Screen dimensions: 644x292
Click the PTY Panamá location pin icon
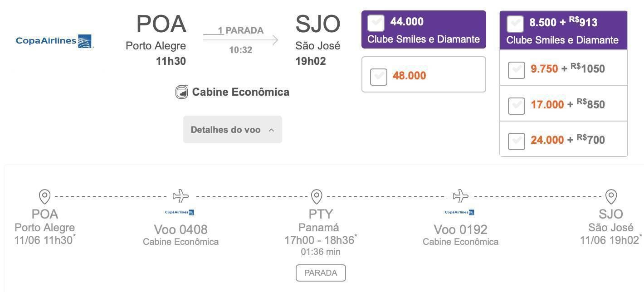[317, 197]
